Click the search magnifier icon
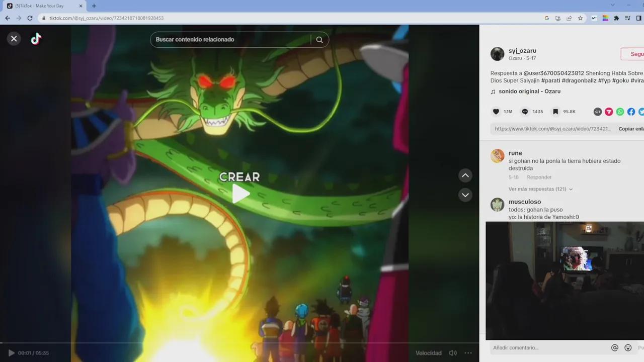644x362 pixels. point(319,40)
